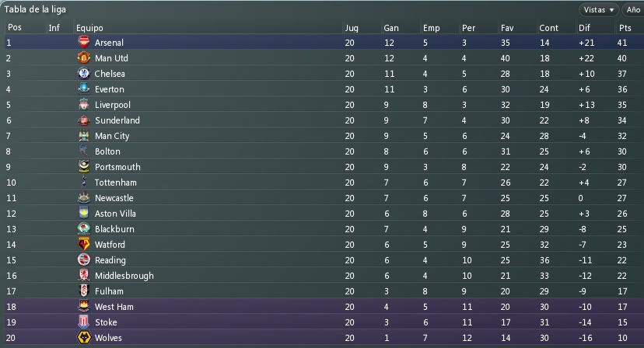Click the Arsenal club crest icon
The image size is (644, 348).
click(83, 43)
